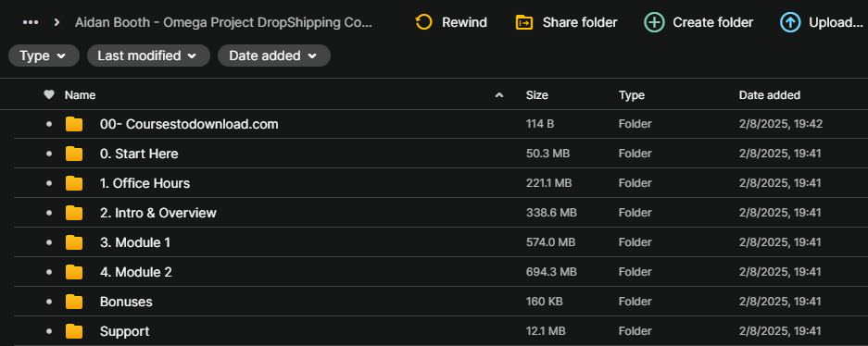Click folder icon for 4. Module 2
The width and height of the screenshot is (868, 346).
[73, 272]
